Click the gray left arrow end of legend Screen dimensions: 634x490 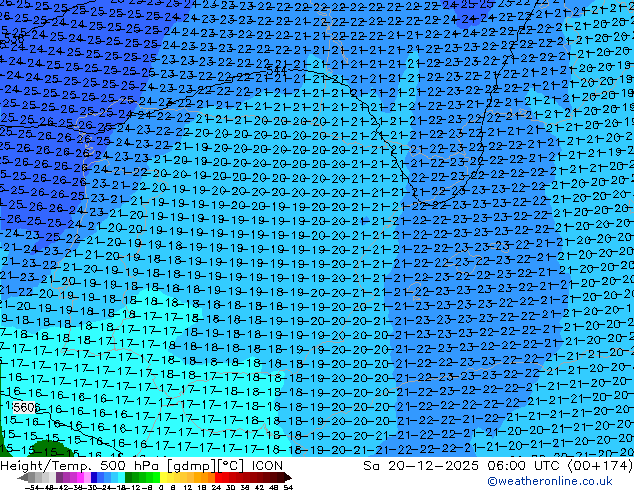point(23,477)
